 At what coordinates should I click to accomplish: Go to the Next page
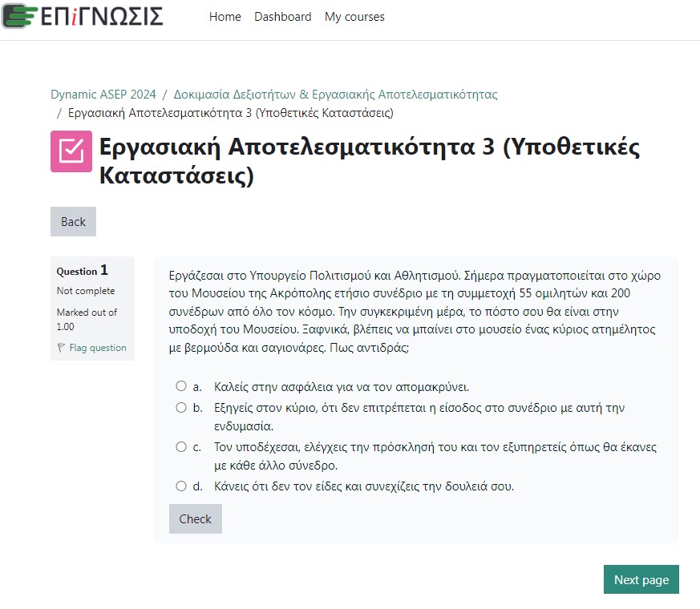(641, 579)
